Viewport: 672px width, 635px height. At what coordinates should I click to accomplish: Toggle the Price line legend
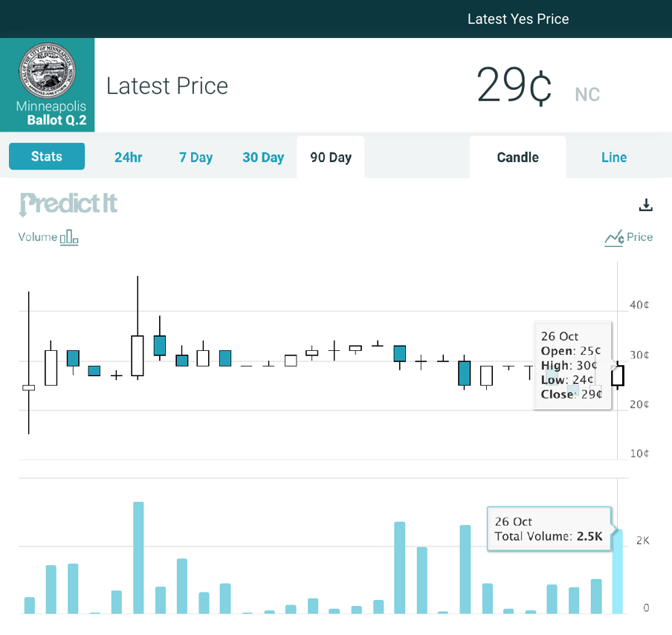[628, 237]
